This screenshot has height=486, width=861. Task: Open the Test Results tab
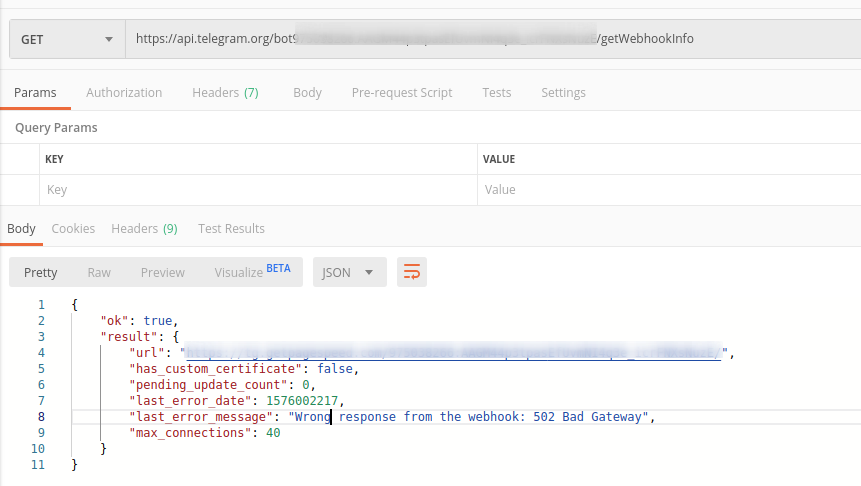[231, 228]
